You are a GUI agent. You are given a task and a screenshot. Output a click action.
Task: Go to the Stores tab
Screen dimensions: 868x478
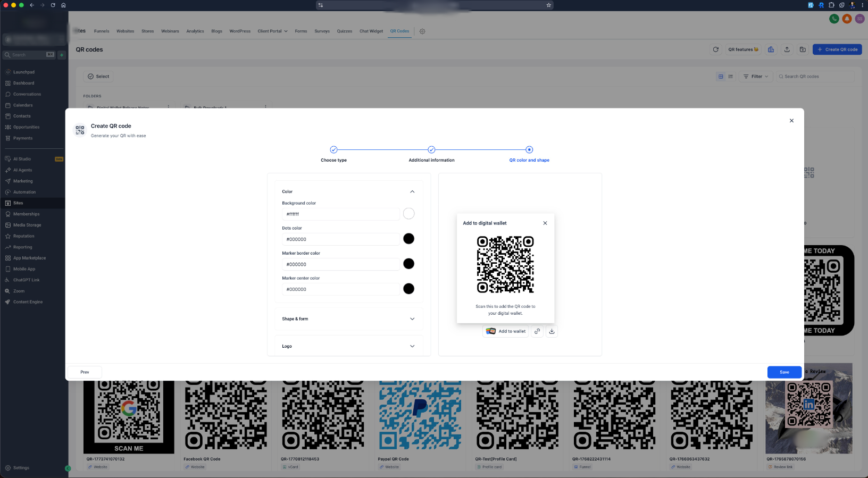(148, 31)
